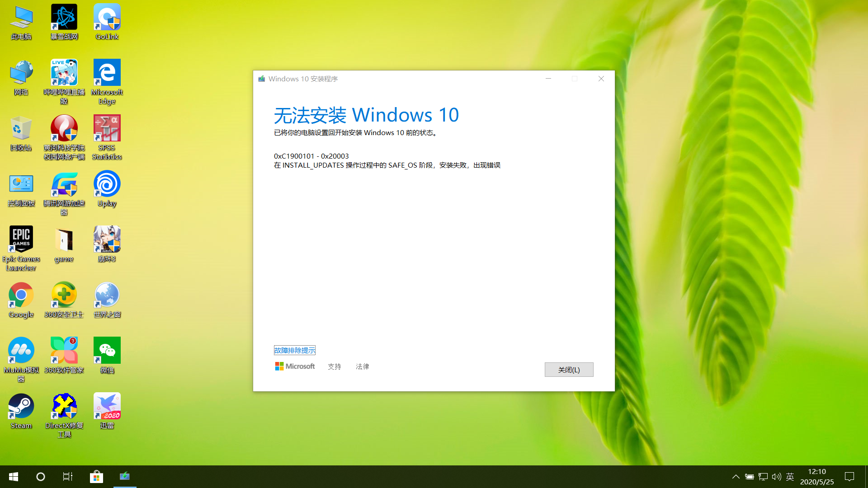Select the DirectX修复工具 shortcut
This screenshot has width=868, height=488.
coord(64,416)
